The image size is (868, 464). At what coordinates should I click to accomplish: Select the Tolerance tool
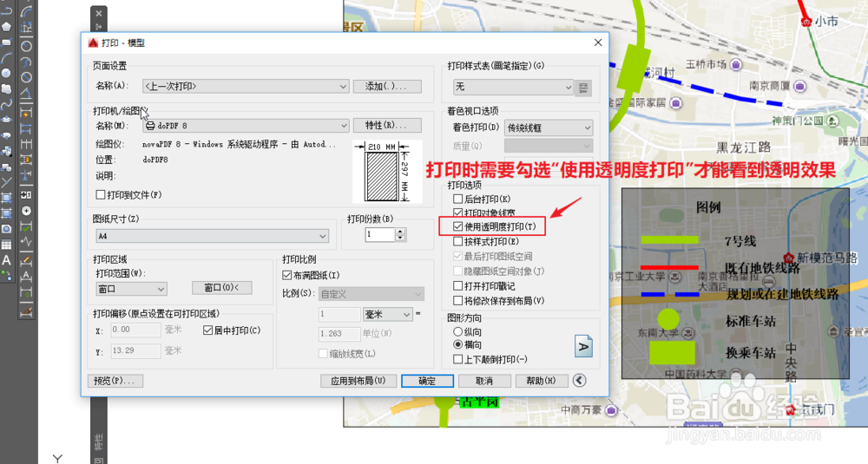(x=26, y=194)
